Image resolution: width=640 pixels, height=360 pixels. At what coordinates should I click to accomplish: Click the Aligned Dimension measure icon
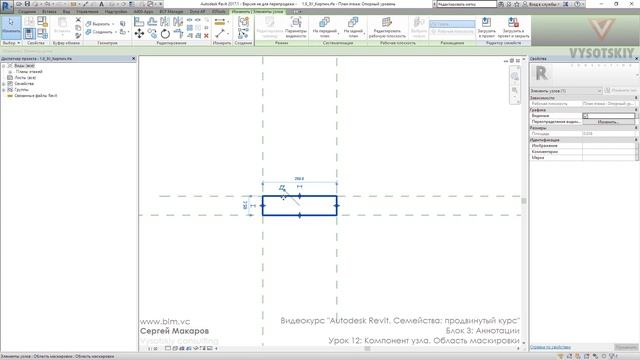point(220,22)
